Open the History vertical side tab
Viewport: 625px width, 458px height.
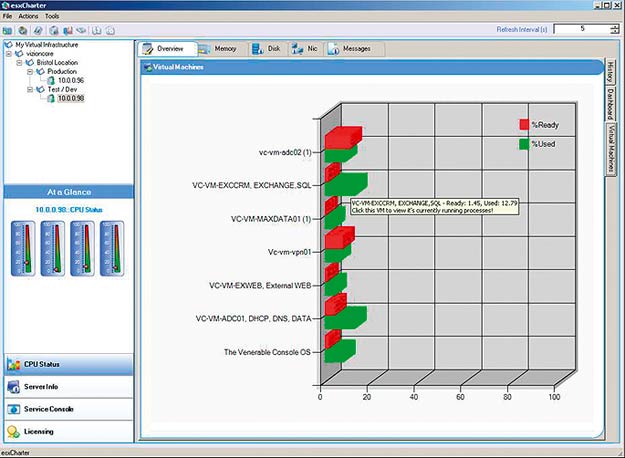tap(609, 72)
